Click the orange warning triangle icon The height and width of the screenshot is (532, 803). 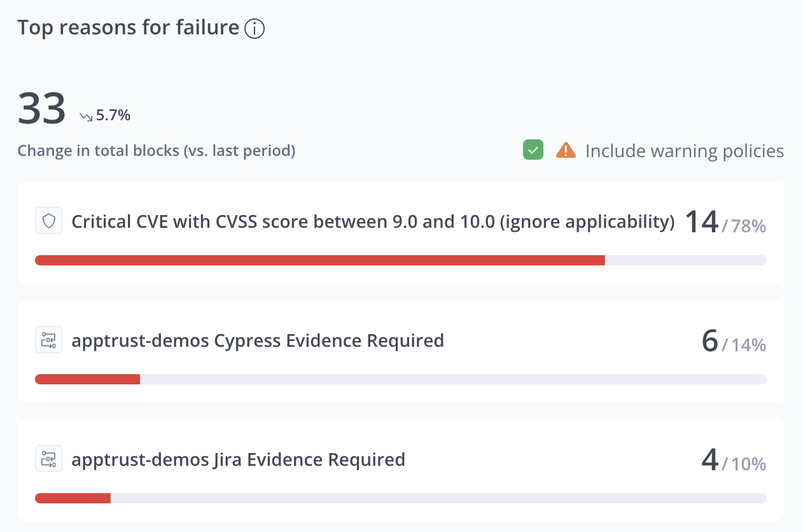tap(566, 151)
